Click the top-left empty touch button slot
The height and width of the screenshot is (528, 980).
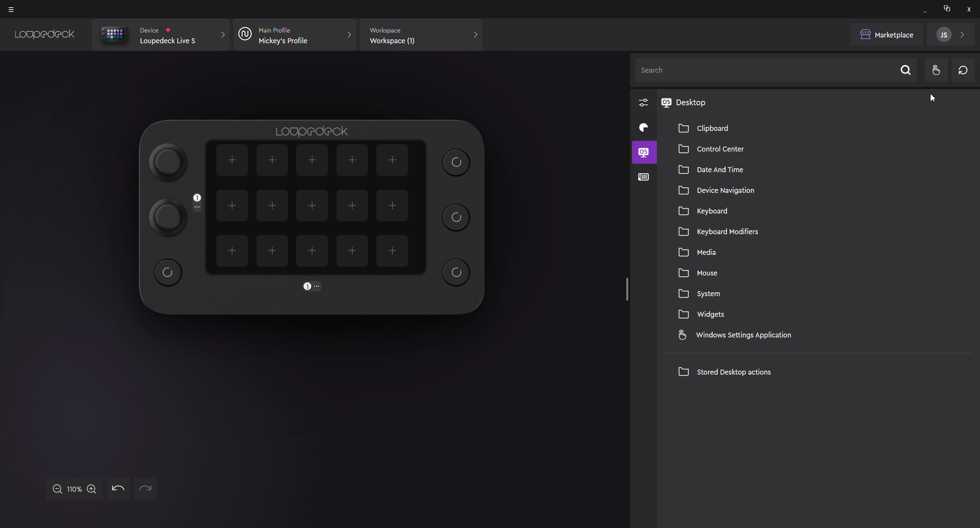232,160
